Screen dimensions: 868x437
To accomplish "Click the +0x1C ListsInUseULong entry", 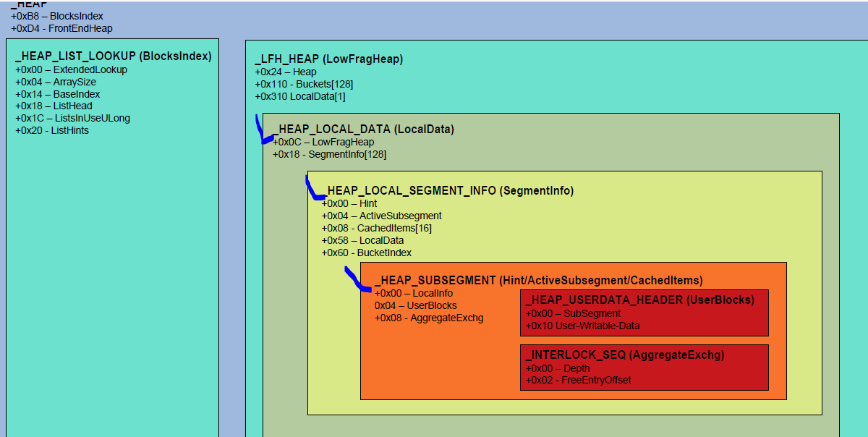I will coord(72,118).
